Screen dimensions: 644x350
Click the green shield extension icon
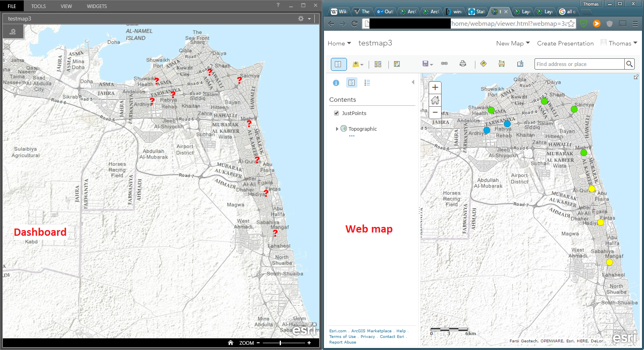click(x=584, y=24)
